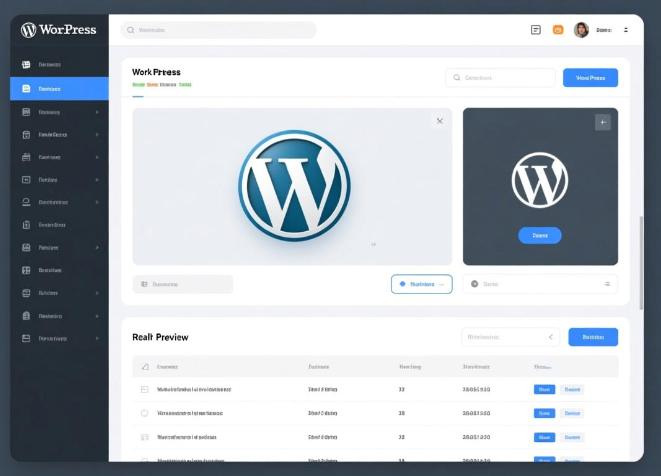Focus the search field in the Work Press card
661x476 pixels.
click(500, 78)
